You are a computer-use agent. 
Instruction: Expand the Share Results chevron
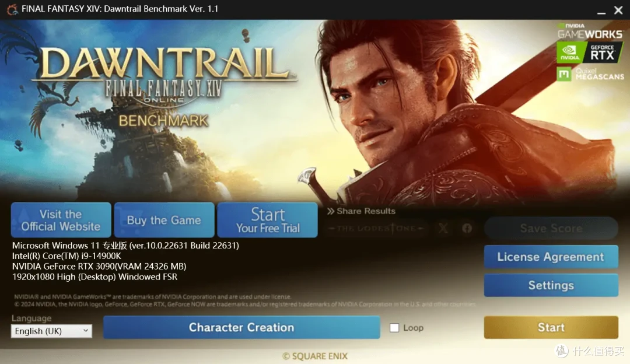(330, 211)
